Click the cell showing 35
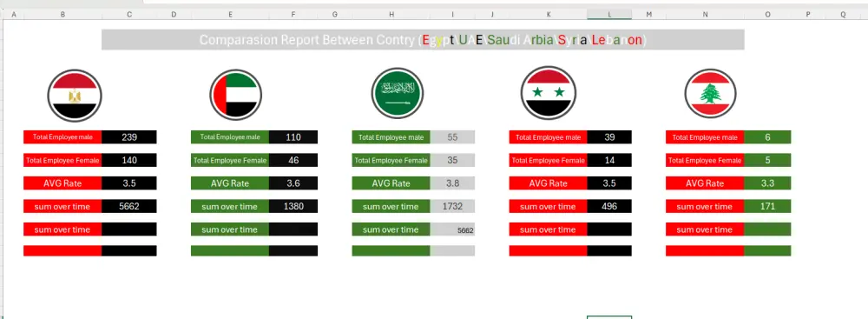This screenshot has height=319, width=868. pyautogui.click(x=452, y=160)
